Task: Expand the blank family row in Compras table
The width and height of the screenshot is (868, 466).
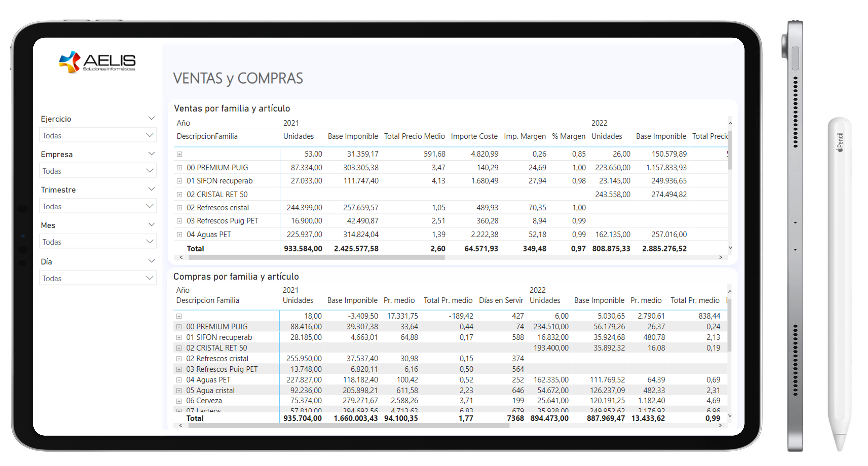Action: point(179,316)
